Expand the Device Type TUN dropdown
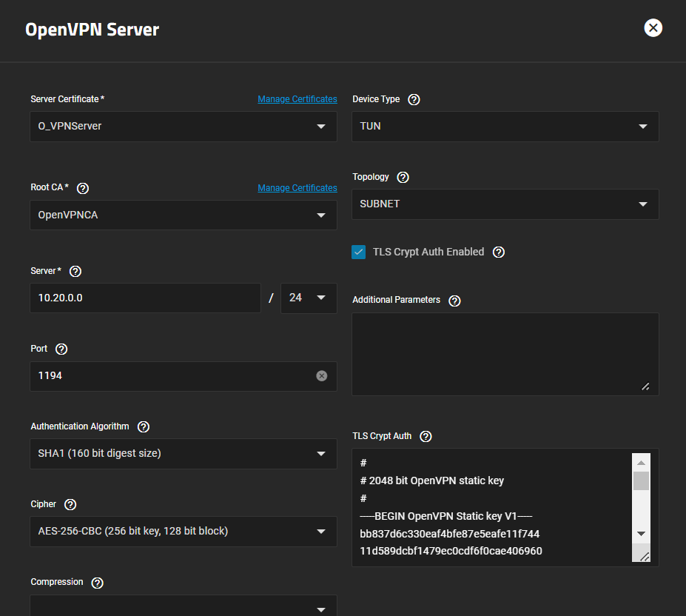 (x=505, y=127)
